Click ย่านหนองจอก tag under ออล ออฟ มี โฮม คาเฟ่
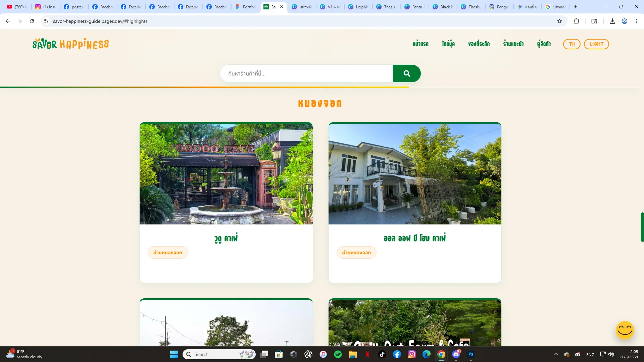Screen dimensions: 644x362 [x=356, y=253]
